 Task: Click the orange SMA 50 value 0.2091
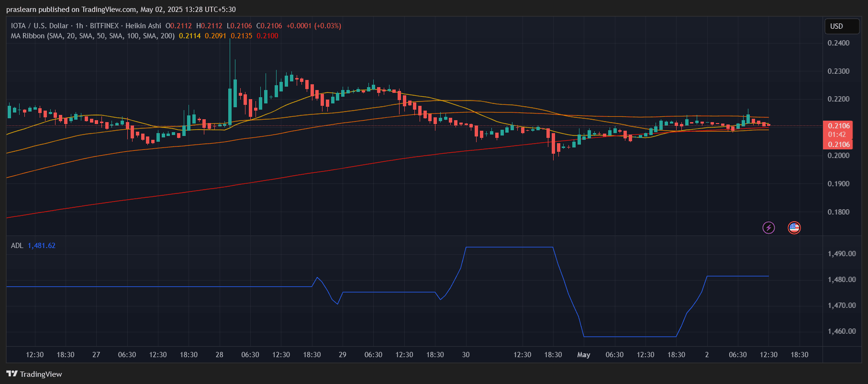click(x=215, y=36)
